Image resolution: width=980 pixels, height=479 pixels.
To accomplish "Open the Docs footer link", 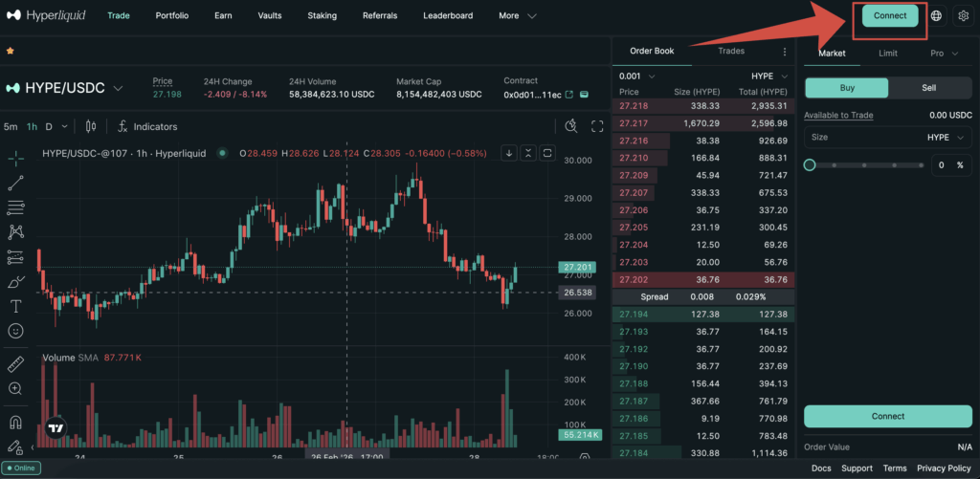I will click(x=820, y=468).
